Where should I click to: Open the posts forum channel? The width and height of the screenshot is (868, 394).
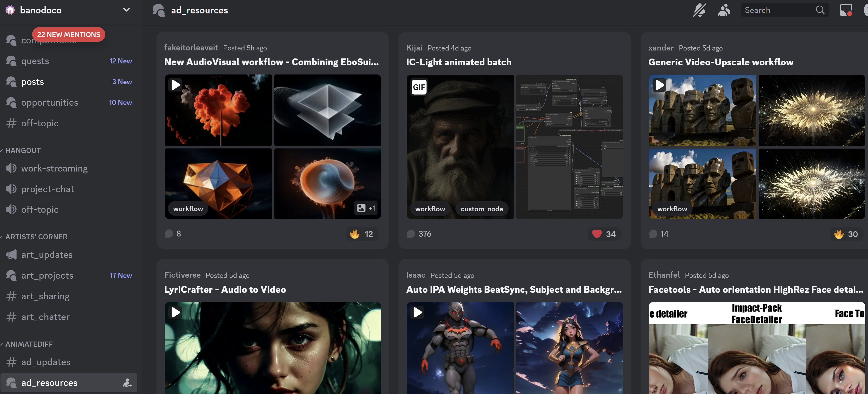(69, 82)
